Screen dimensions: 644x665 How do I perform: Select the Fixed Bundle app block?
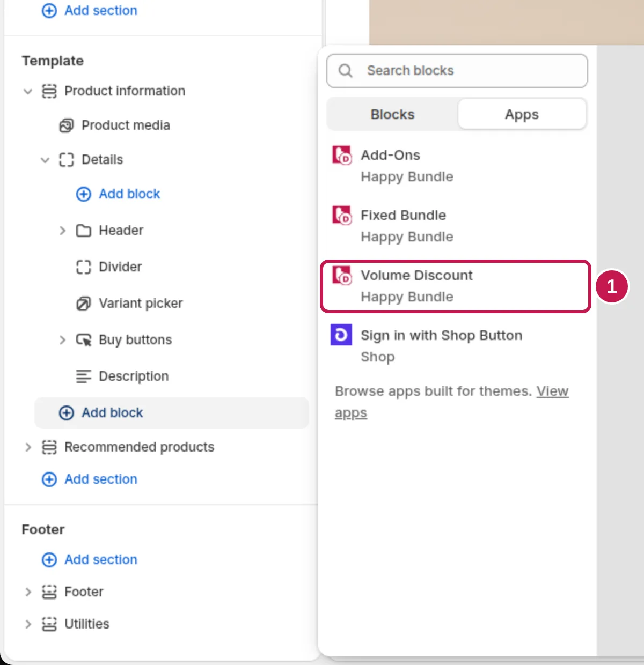(x=457, y=226)
